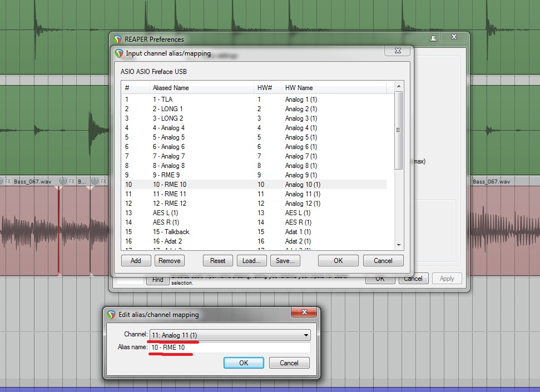Pin the REAPER Preferences window with pushpin icon
540x392 pixels.
[x=433, y=38]
